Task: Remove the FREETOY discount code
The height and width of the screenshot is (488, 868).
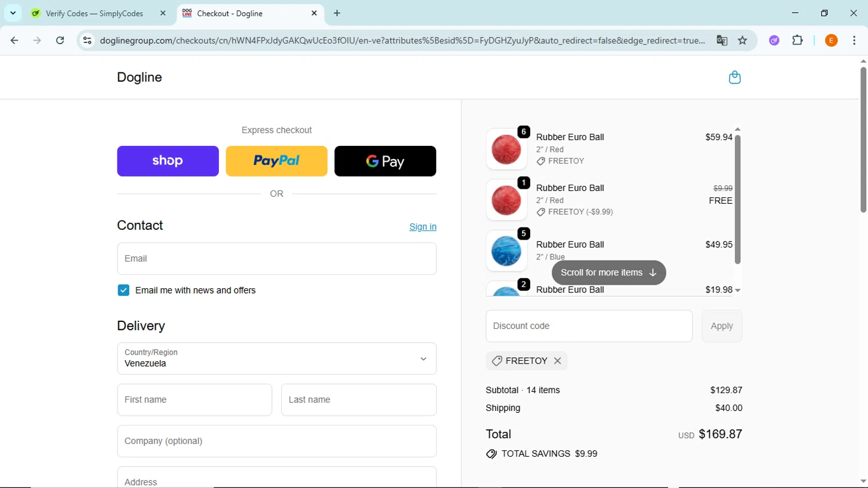Action: point(557,361)
